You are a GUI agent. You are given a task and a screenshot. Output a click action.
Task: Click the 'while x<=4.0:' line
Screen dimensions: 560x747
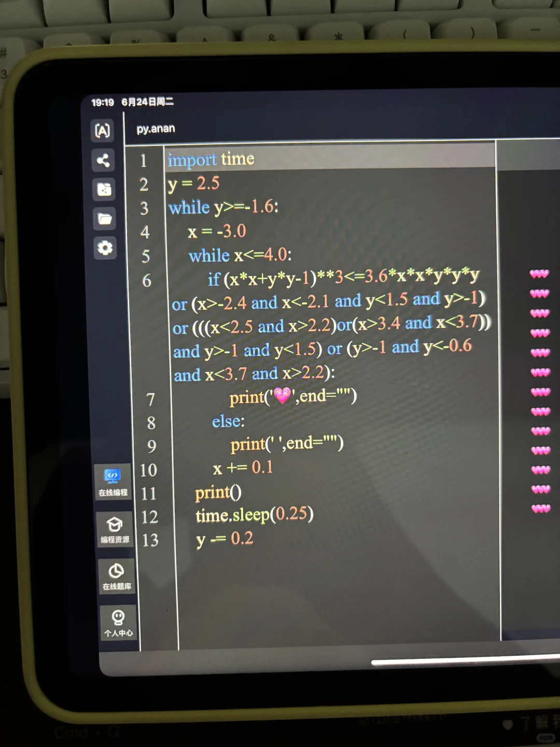click(240, 255)
